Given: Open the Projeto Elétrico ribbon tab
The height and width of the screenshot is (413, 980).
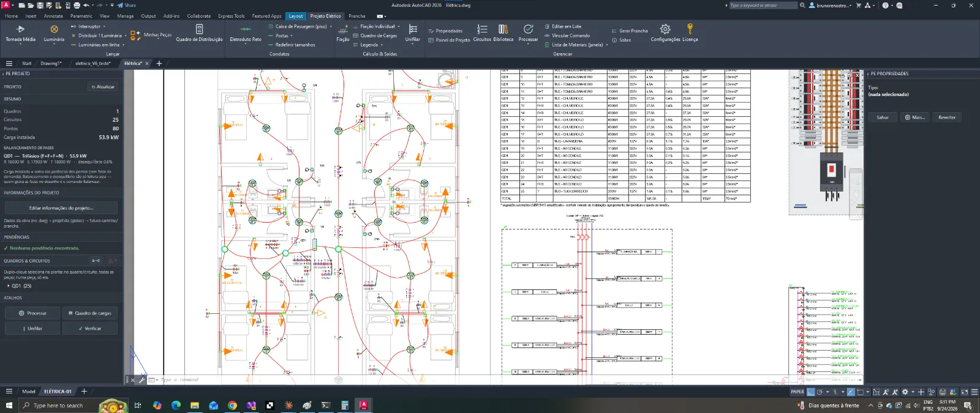Looking at the screenshot, I should coord(325,16).
